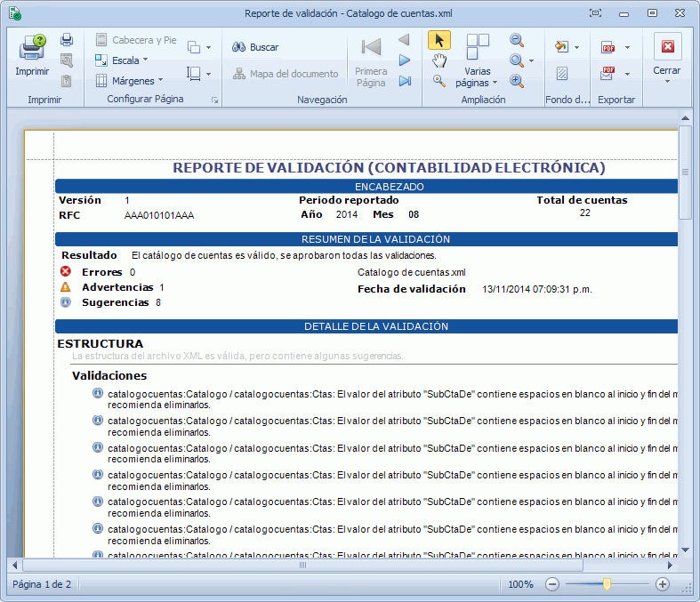The width and height of the screenshot is (700, 602).
Task: Click the 100% zoom value
Action: pos(520,584)
